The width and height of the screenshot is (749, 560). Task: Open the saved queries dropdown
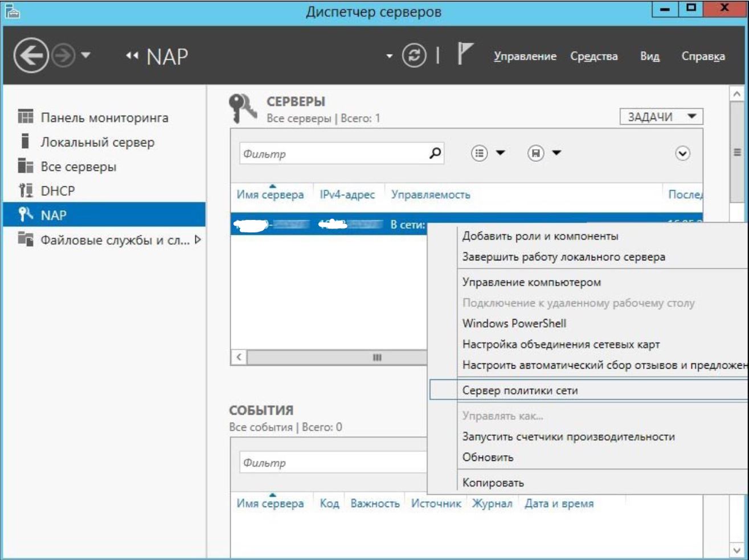pos(545,153)
